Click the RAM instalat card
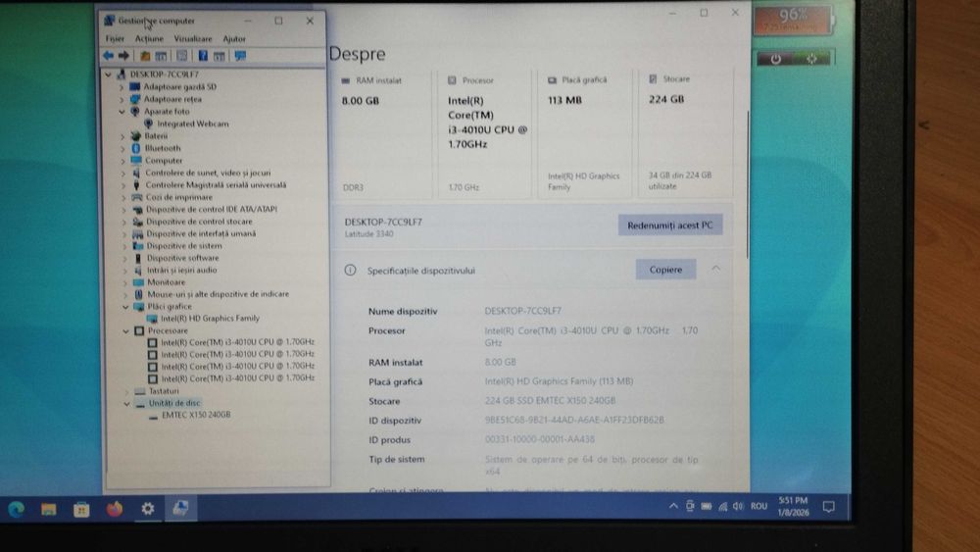The width and height of the screenshot is (980, 552). [x=382, y=133]
